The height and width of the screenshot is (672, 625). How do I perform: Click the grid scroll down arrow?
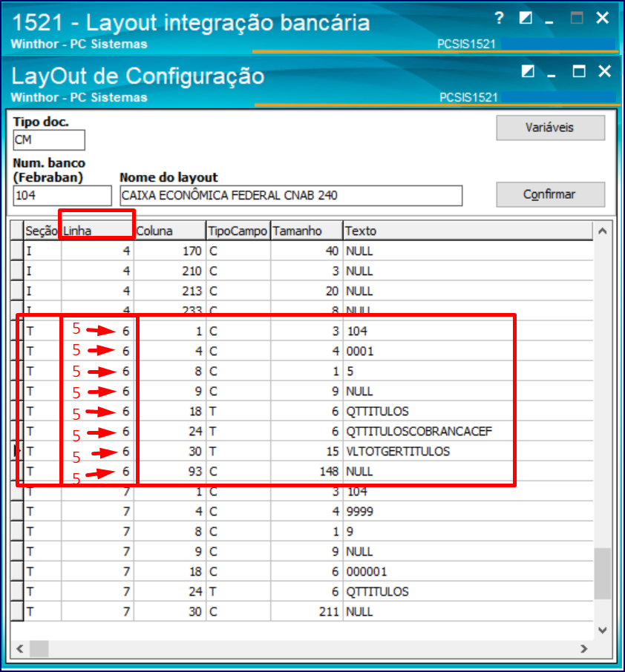602,630
